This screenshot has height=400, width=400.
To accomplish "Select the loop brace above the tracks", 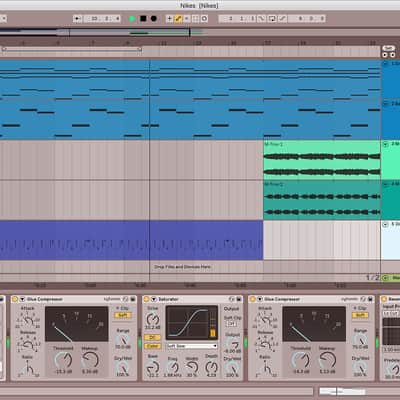I will coord(72,49).
